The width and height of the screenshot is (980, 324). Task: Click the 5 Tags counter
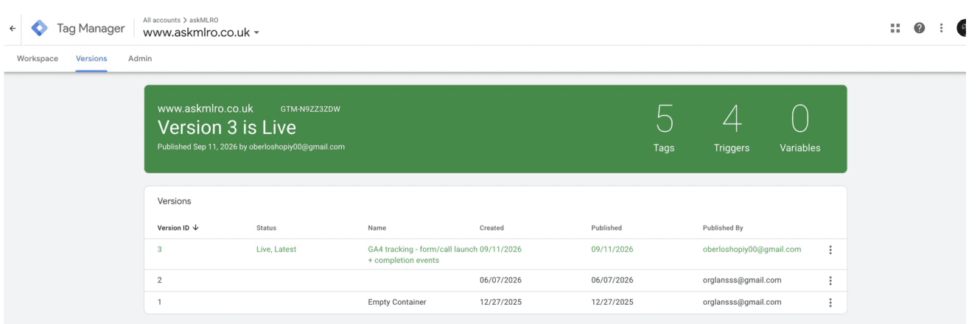pyautogui.click(x=663, y=129)
